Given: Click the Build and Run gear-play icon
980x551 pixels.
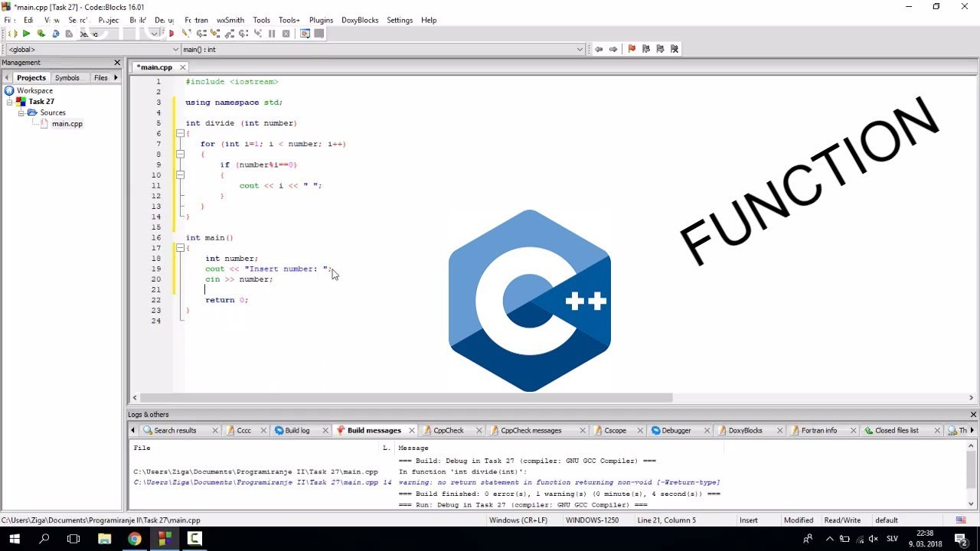Looking at the screenshot, I should pyautogui.click(x=41, y=34).
